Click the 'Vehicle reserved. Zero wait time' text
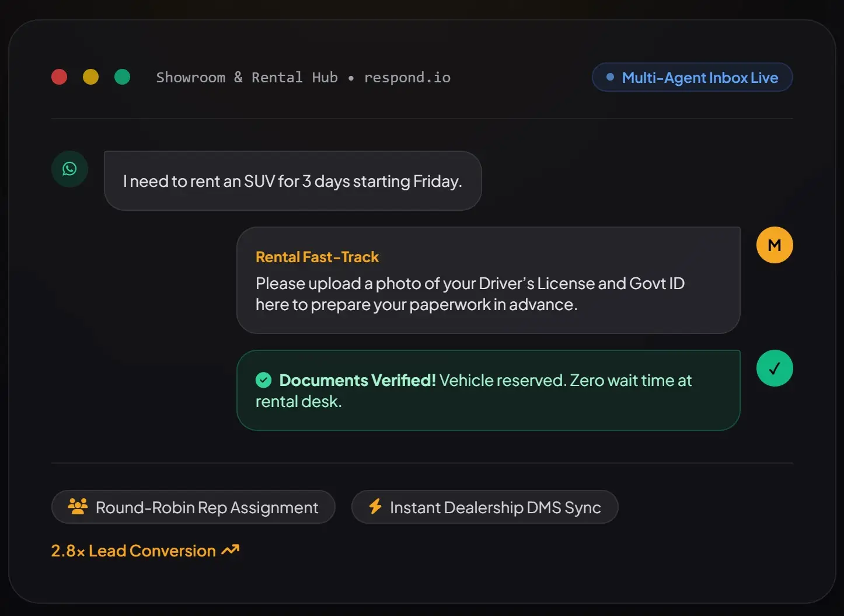This screenshot has width=844, height=616. click(473, 391)
